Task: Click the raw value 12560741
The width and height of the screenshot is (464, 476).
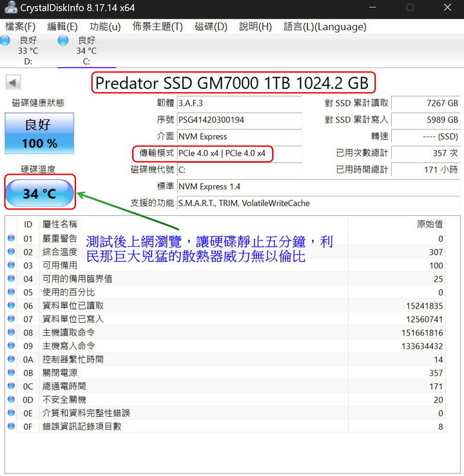Action: pos(425,319)
